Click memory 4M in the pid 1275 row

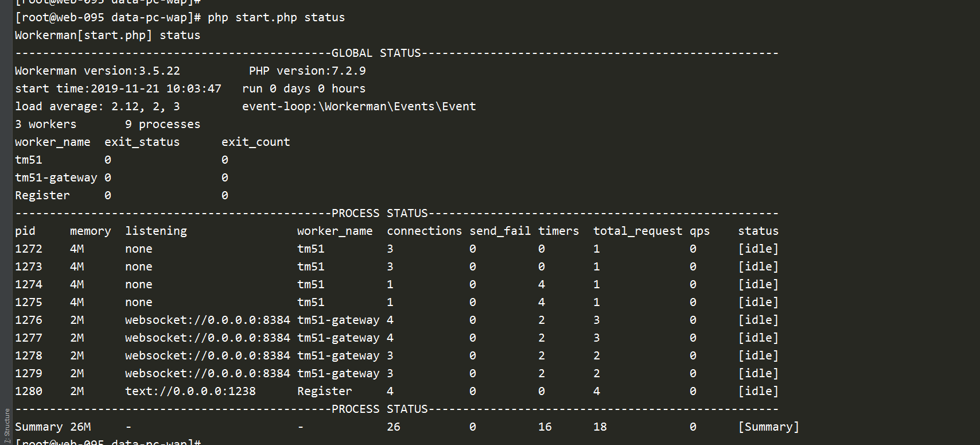76,302
